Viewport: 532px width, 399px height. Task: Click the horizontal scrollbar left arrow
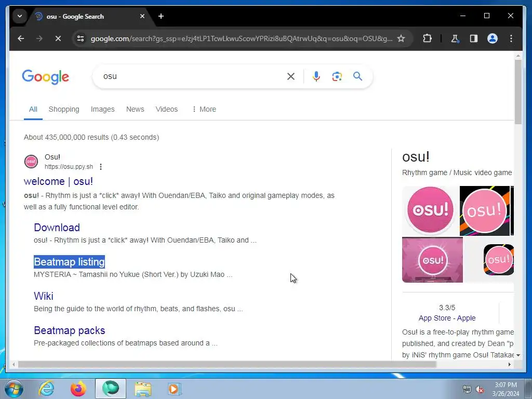coord(13,364)
